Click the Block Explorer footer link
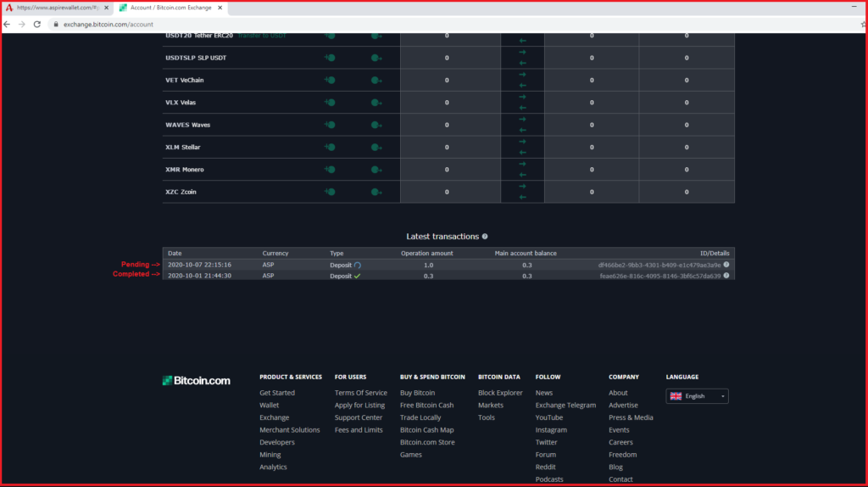 tap(500, 393)
